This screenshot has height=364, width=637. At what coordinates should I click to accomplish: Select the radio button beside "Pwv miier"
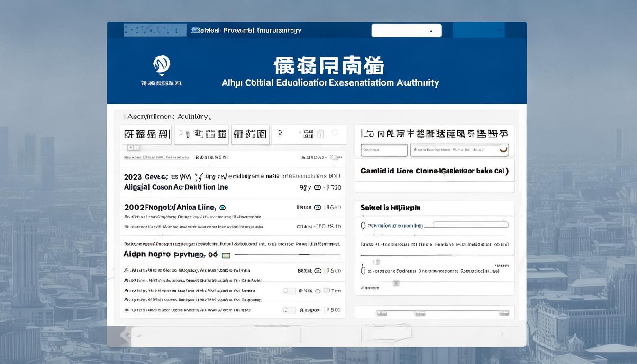(x=364, y=226)
